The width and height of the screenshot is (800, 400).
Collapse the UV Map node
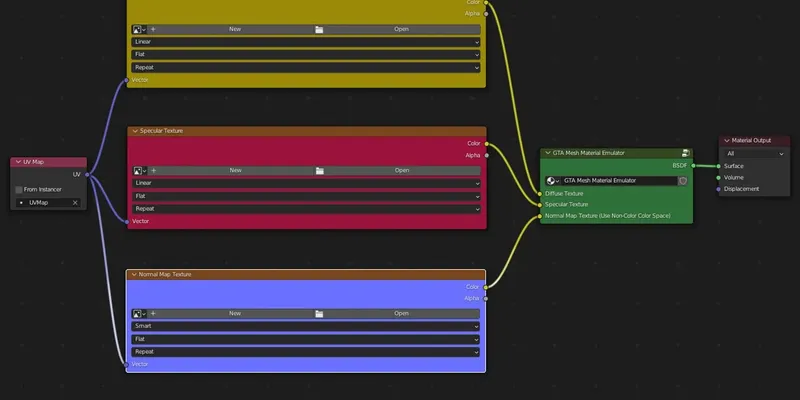click(x=17, y=162)
